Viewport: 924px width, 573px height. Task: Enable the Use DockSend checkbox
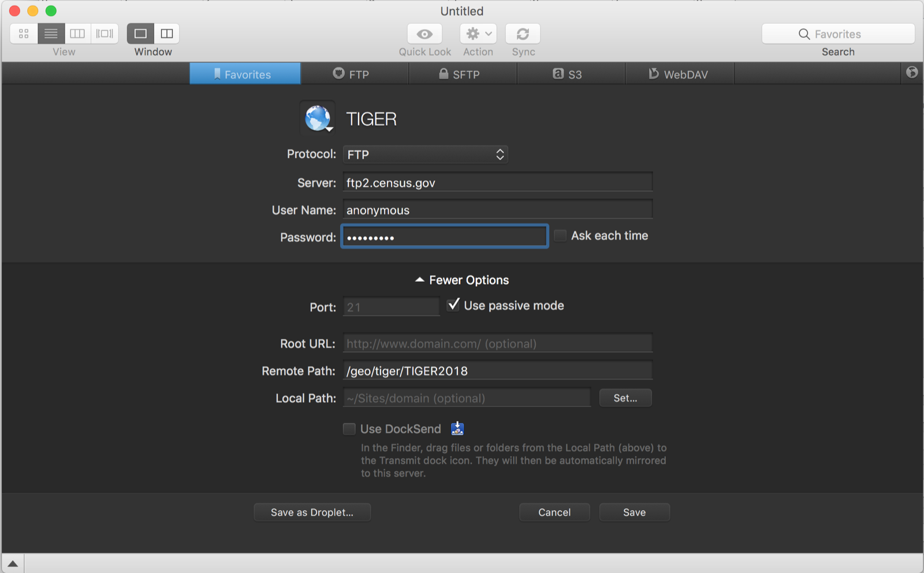pyautogui.click(x=349, y=429)
